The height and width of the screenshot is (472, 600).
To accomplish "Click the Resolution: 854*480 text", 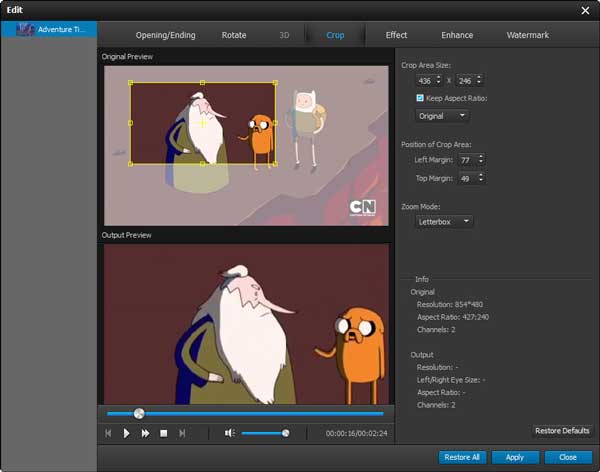I will click(x=450, y=304).
